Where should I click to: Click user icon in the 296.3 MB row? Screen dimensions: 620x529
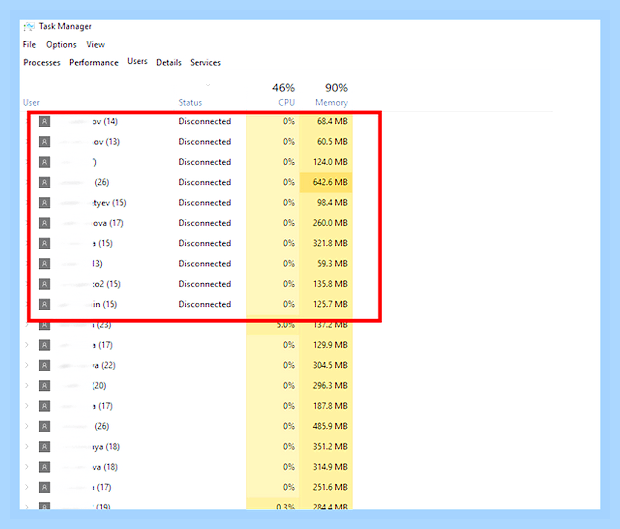coord(45,385)
